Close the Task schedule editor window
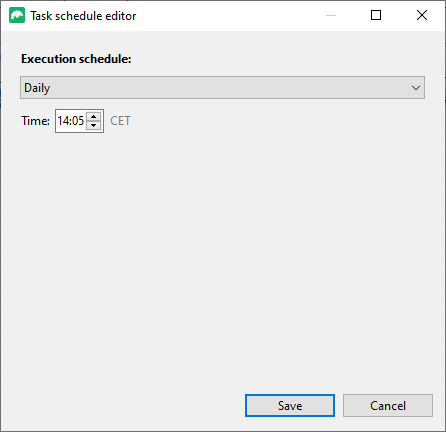This screenshot has width=446, height=432. pyautogui.click(x=422, y=15)
